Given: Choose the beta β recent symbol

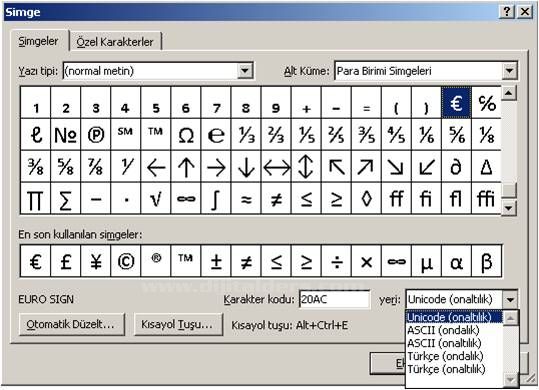Looking at the screenshot, I should 486,261.
